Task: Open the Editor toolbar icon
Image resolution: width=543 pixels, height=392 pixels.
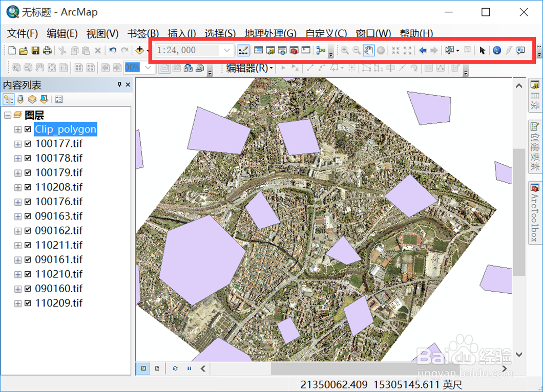Action: click(x=243, y=51)
